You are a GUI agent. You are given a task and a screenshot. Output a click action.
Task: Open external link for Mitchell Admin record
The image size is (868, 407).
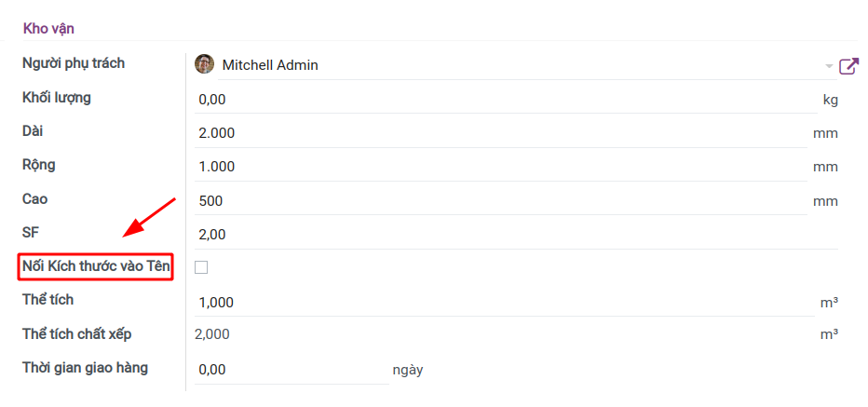coord(848,66)
